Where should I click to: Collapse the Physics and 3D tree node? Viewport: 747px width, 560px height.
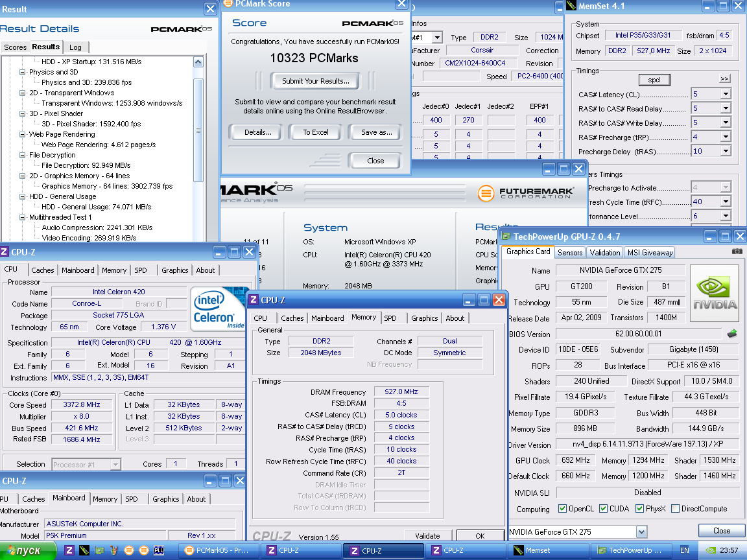23,72
